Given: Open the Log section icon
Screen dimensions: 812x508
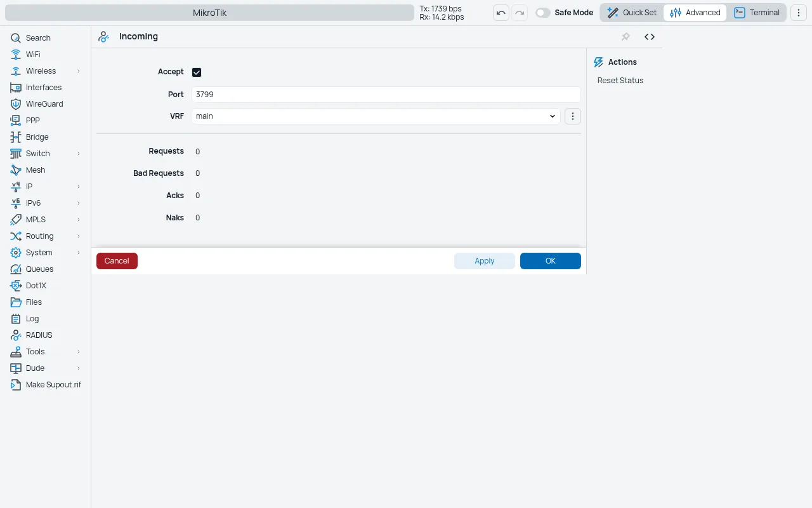Looking at the screenshot, I should pos(16,319).
